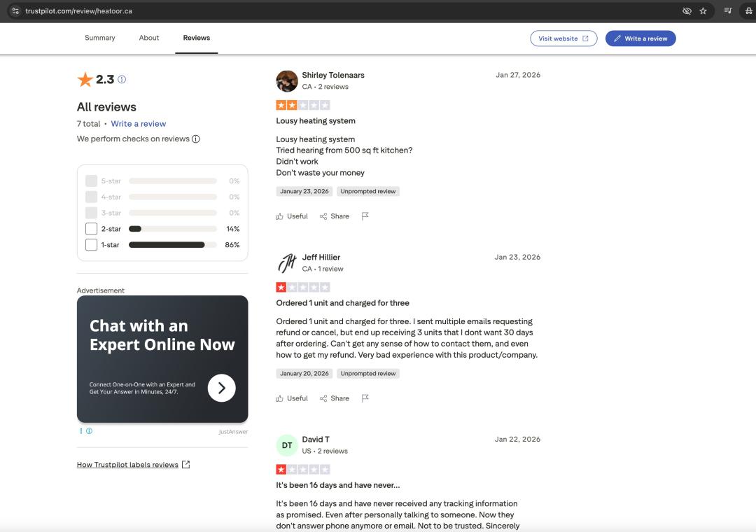
Task: Switch to the About tab
Action: 149,38
